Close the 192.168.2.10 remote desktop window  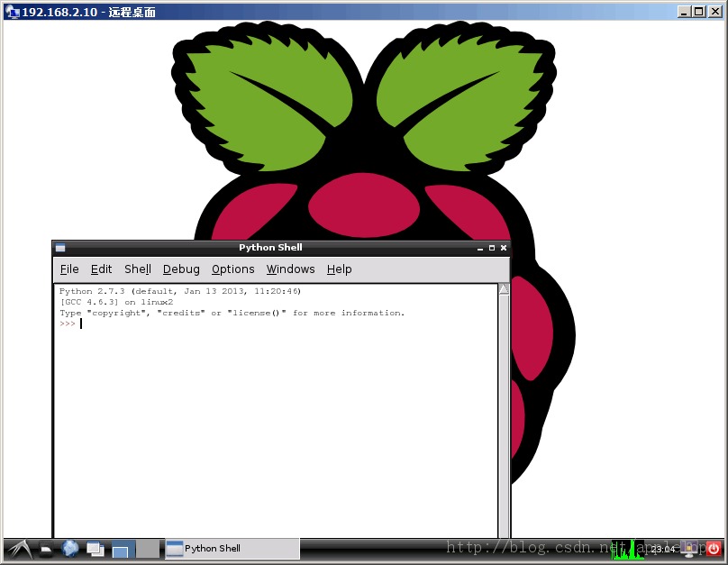pos(715,12)
